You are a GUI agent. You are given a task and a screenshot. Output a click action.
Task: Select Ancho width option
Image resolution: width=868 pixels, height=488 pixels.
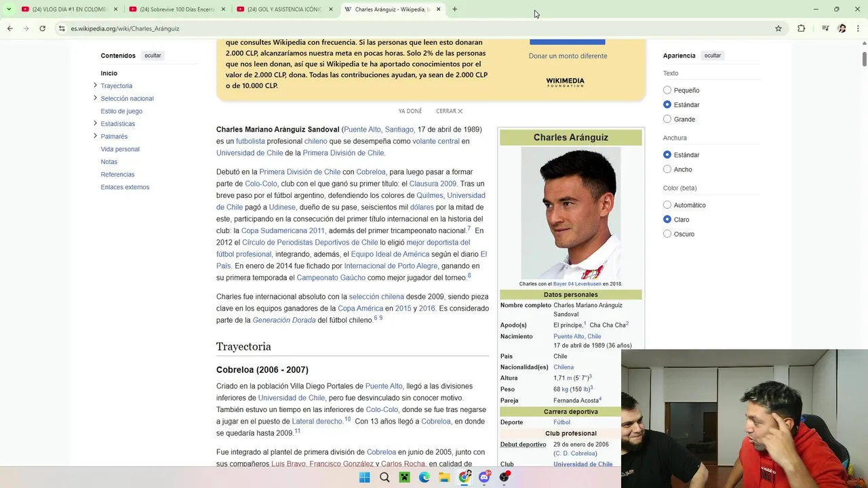click(x=667, y=169)
